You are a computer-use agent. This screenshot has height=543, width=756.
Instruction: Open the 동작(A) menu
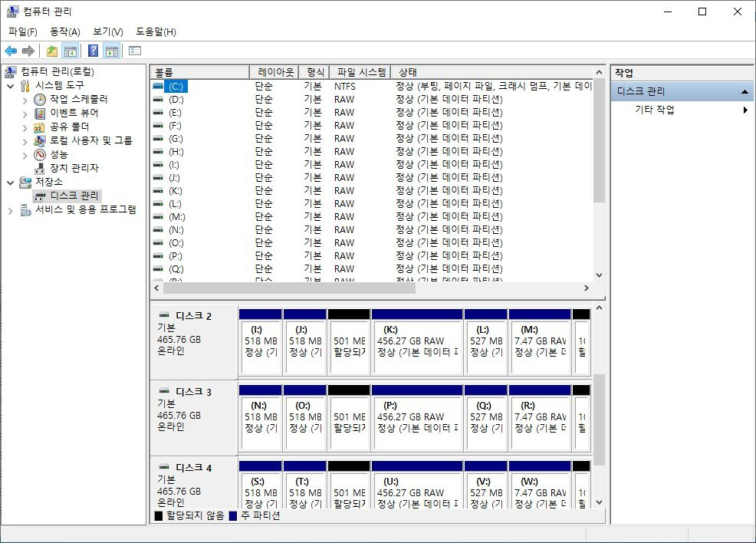coord(65,31)
